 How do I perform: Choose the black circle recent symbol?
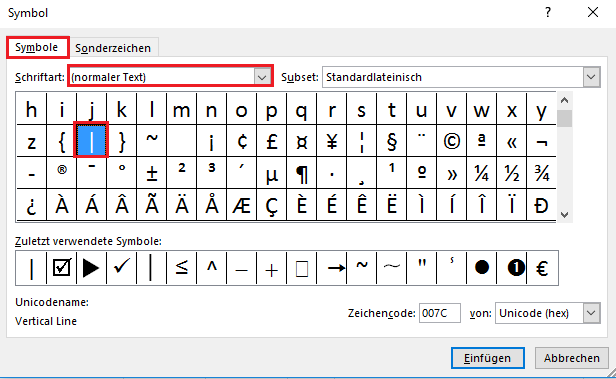click(x=482, y=268)
